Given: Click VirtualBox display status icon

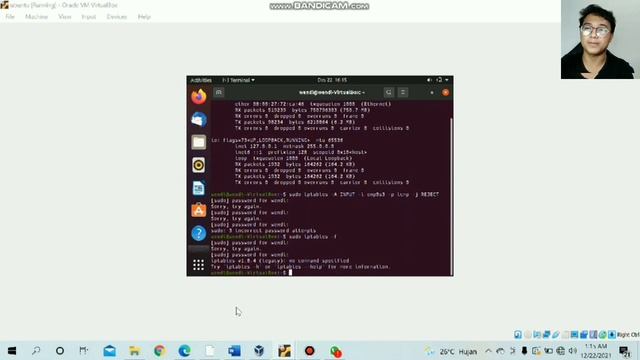Looking at the screenshot, I should coord(574,334).
